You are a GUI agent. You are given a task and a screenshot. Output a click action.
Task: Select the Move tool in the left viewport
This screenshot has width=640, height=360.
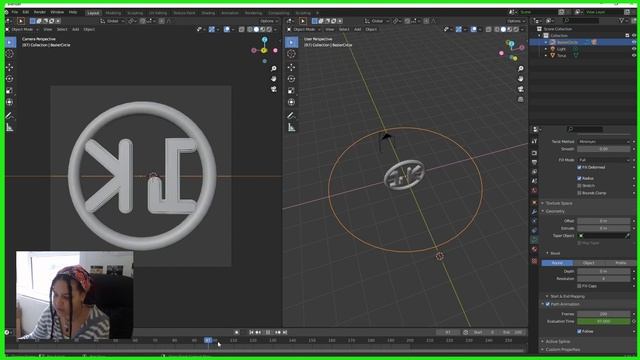10,67
